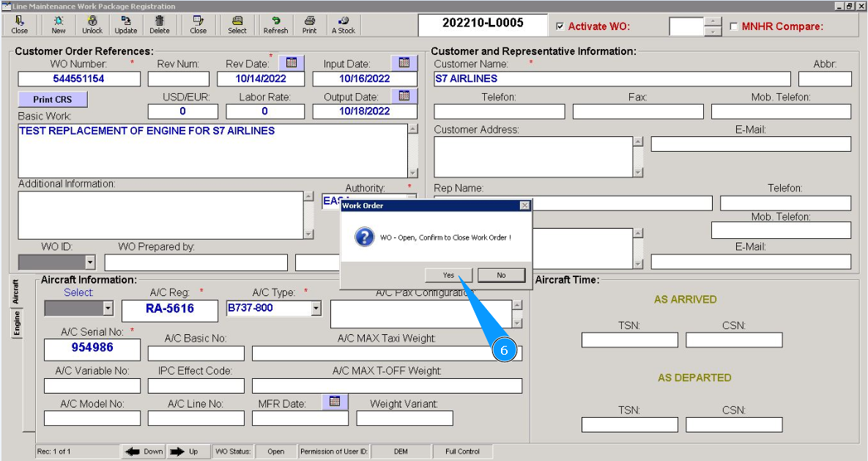Image resolution: width=868 pixels, height=461 pixels.
Task: Open Print from the toolbar
Action: point(310,25)
